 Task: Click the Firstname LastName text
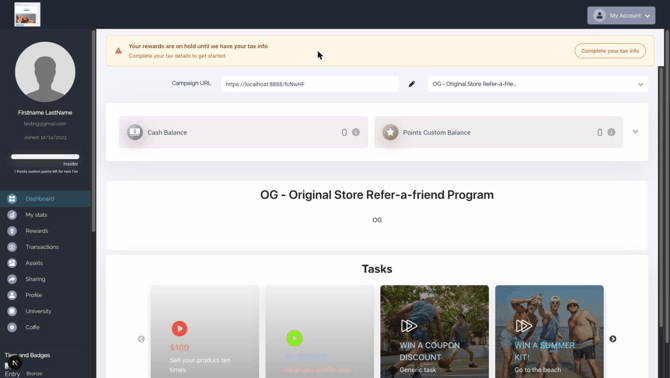click(45, 113)
